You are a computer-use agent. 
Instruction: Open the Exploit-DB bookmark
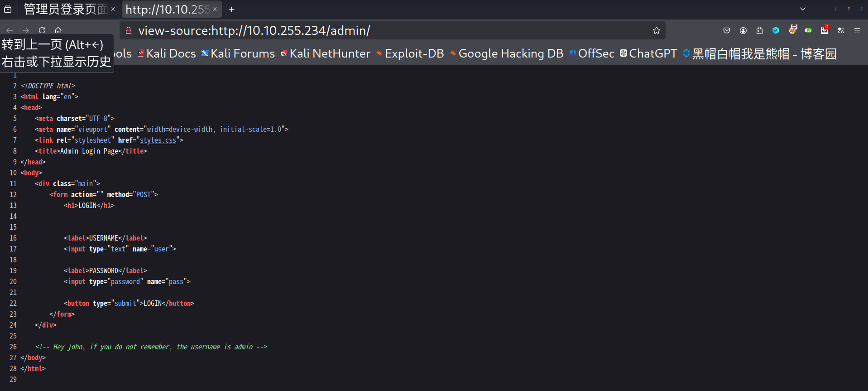[414, 53]
